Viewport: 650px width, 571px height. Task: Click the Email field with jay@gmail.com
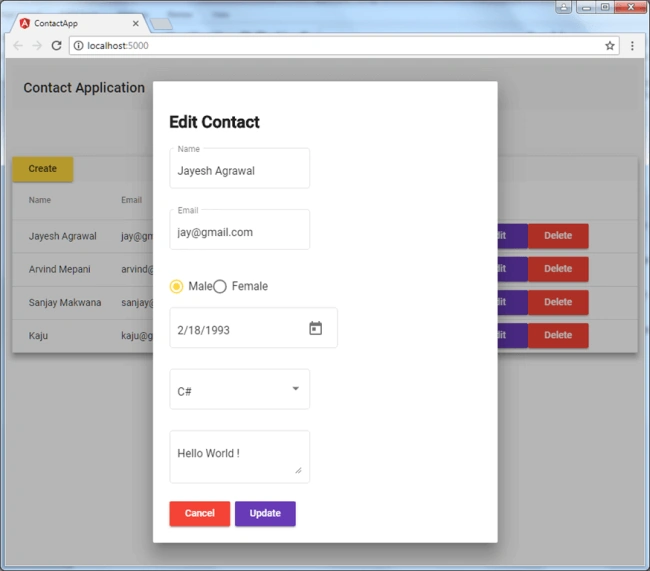tap(240, 230)
